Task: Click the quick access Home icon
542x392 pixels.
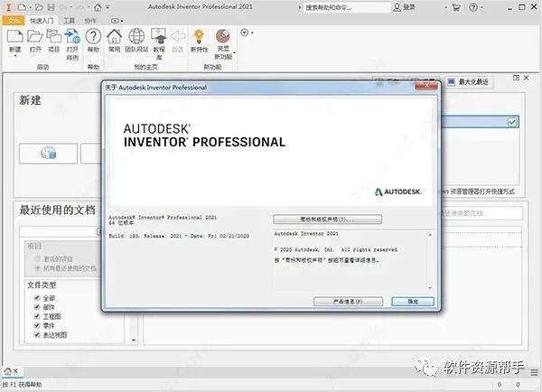Action: [x=98, y=7]
